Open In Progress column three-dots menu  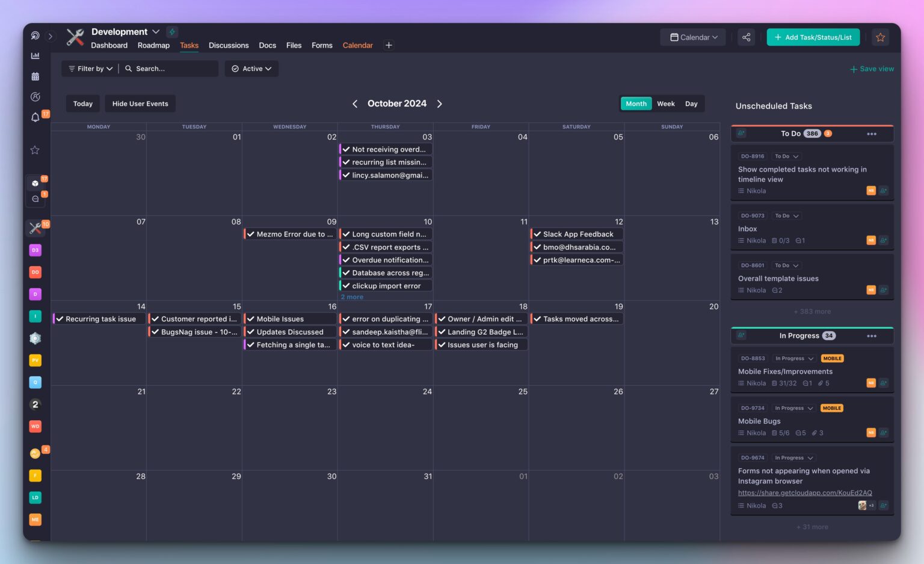(x=872, y=336)
